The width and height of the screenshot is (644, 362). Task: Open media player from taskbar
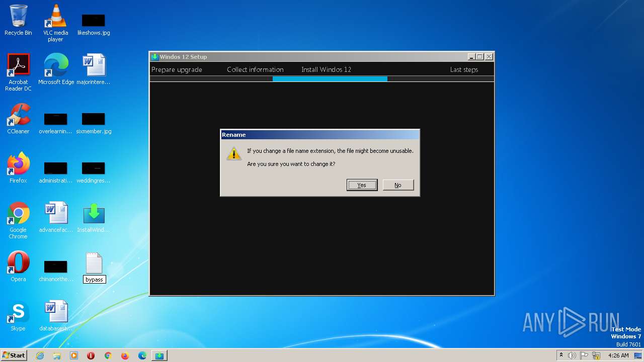tap(74, 355)
